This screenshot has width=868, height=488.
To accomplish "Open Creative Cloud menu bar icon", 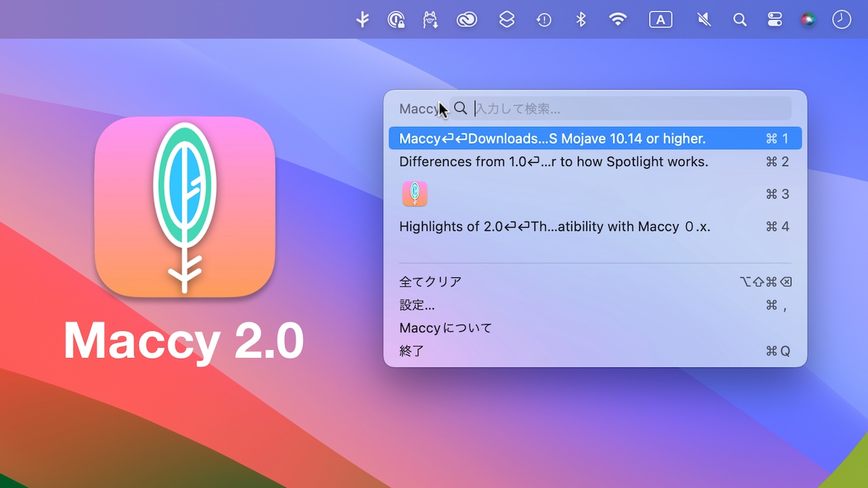I will coord(467,20).
